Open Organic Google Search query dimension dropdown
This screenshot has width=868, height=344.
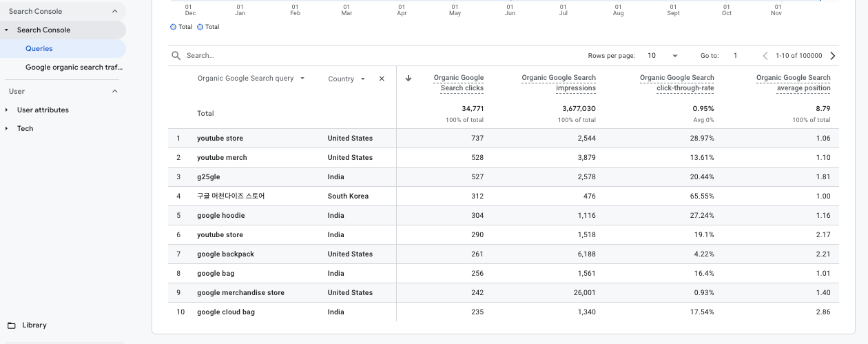click(251, 79)
